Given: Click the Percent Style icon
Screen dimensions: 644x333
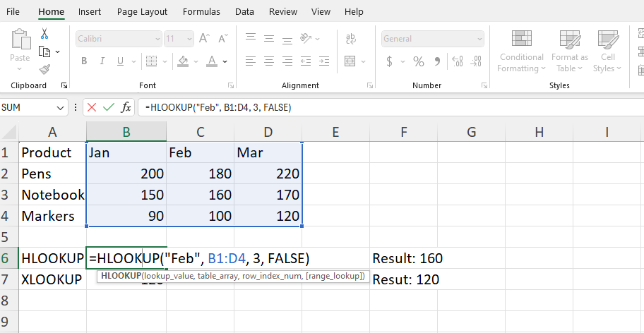Looking at the screenshot, I should click(x=418, y=61).
